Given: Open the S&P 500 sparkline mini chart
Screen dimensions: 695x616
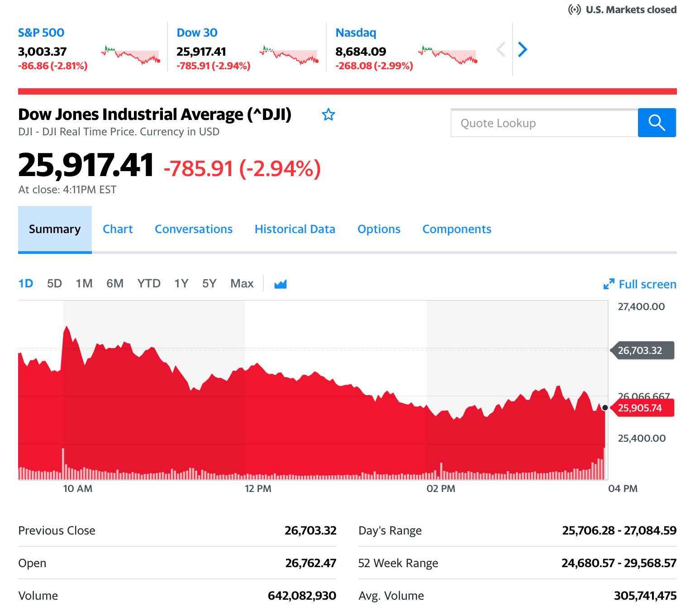Looking at the screenshot, I should [131, 55].
